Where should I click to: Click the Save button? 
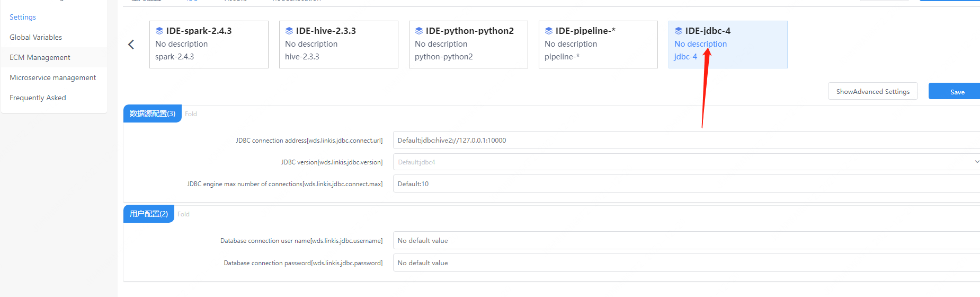pyautogui.click(x=956, y=92)
